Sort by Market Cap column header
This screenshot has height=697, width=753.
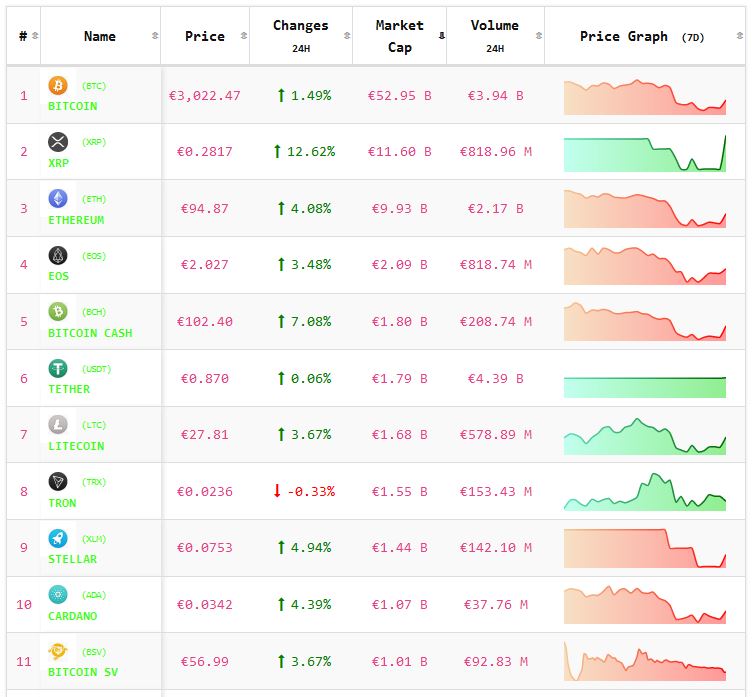pyautogui.click(x=399, y=36)
